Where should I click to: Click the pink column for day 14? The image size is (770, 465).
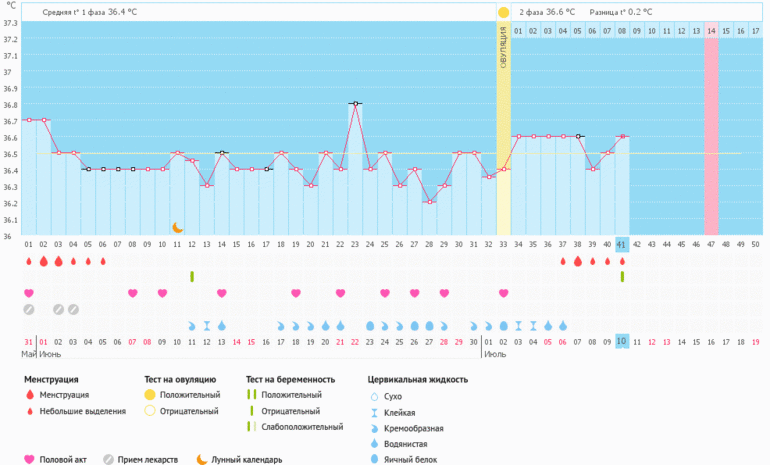pyautogui.click(x=711, y=130)
